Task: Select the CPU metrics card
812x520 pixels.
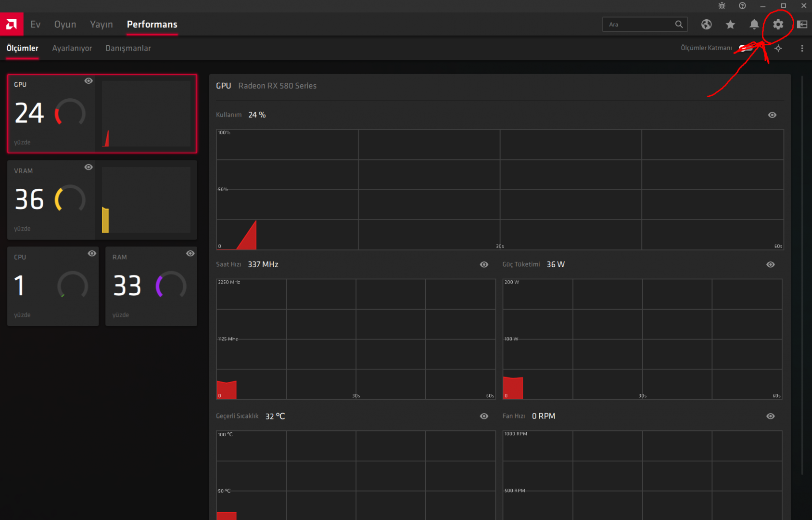Action: (x=53, y=286)
